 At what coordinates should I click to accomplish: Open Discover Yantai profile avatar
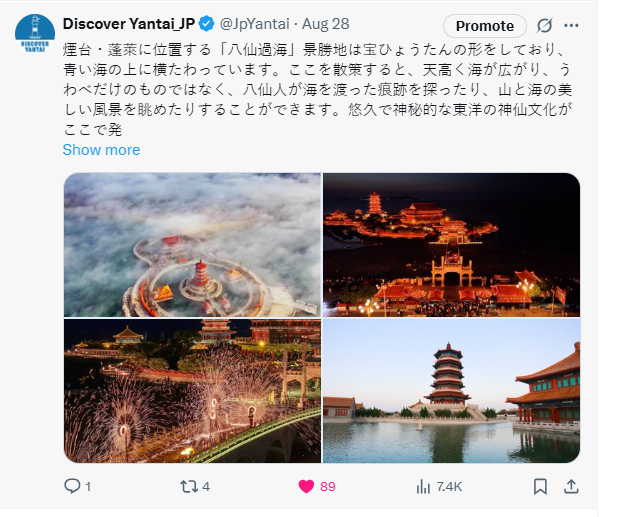tap(35, 33)
